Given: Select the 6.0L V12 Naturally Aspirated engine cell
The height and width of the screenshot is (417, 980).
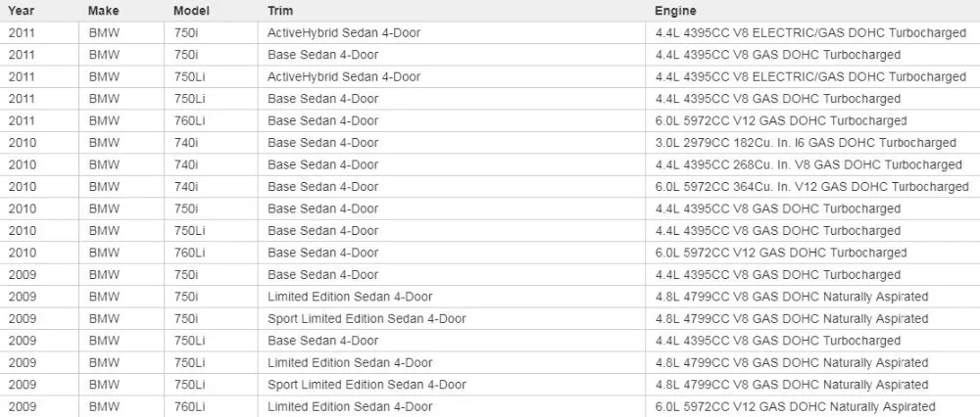Looking at the screenshot, I should coord(813,406).
